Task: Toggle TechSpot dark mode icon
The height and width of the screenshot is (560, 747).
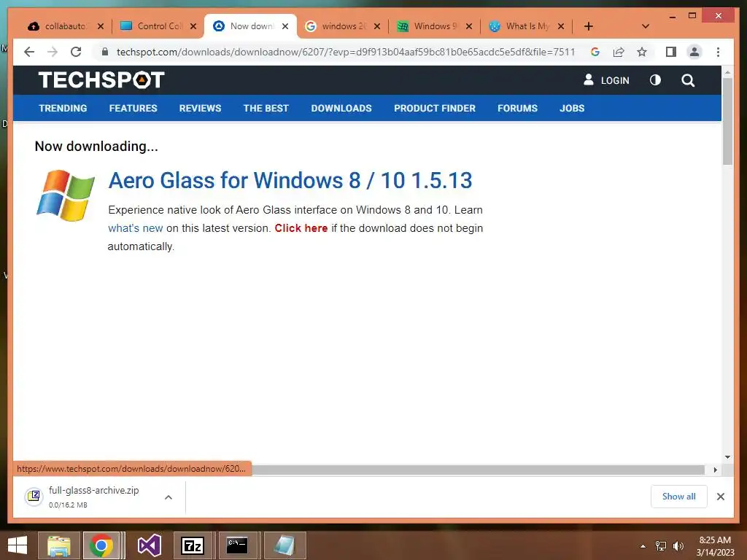Action: click(656, 80)
